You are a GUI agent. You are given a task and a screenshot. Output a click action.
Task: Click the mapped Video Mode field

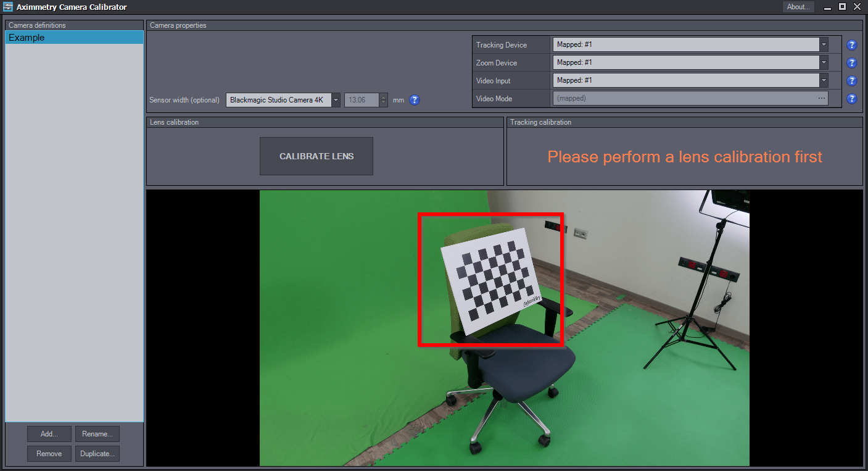(x=679, y=98)
